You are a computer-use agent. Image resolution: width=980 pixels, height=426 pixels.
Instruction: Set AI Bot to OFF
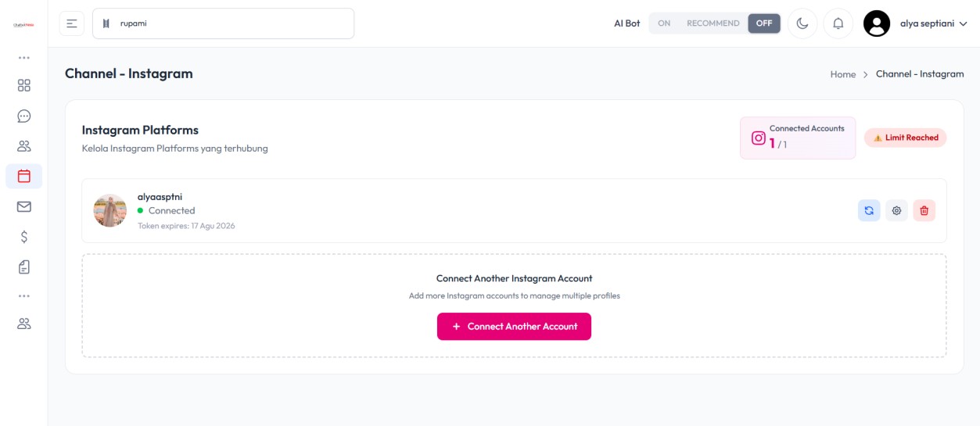(x=764, y=23)
